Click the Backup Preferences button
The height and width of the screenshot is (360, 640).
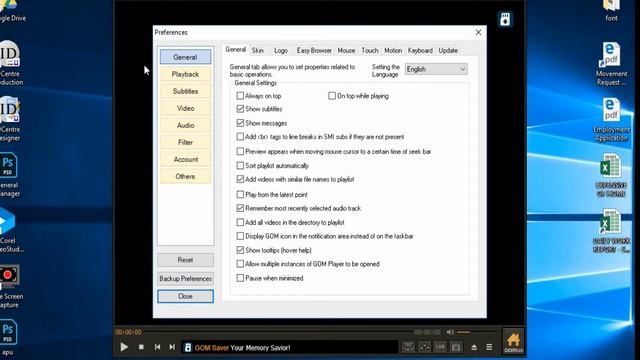[185, 279]
